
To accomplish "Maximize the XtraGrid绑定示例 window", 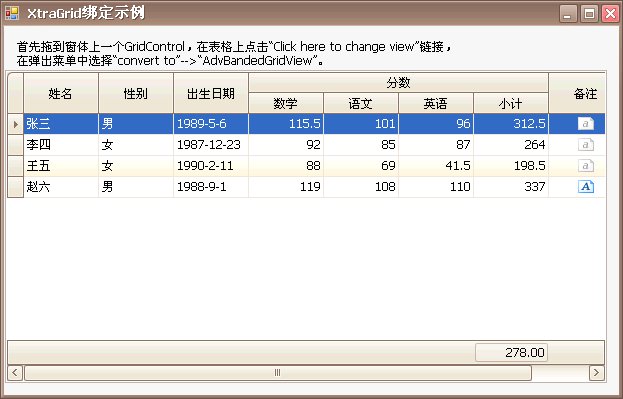I will pyautogui.click(x=589, y=14).
